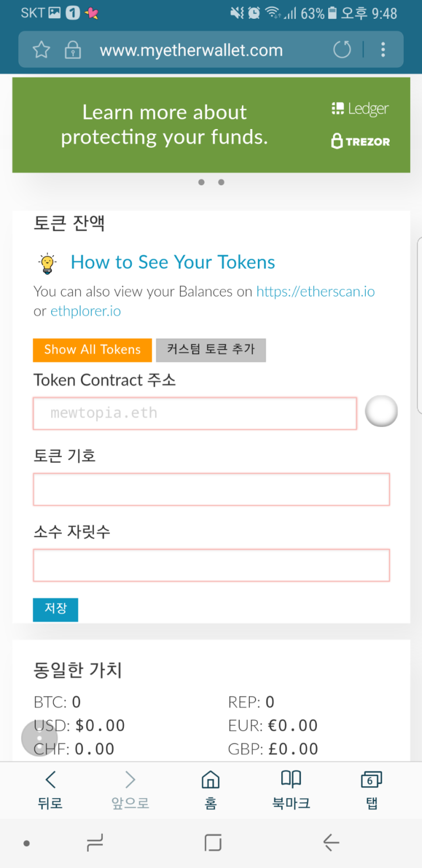Click the Trezor logo in the banner
The image size is (422, 868).
tap(360, 141)
